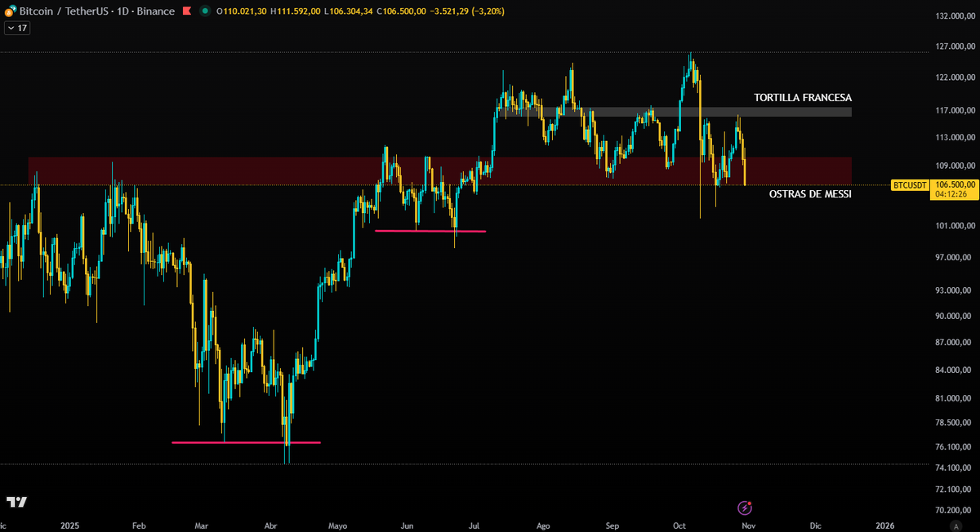Viewport: 980px width, 532px height.
Task: Open the TradingView logo in the corner
Action: 16,502
